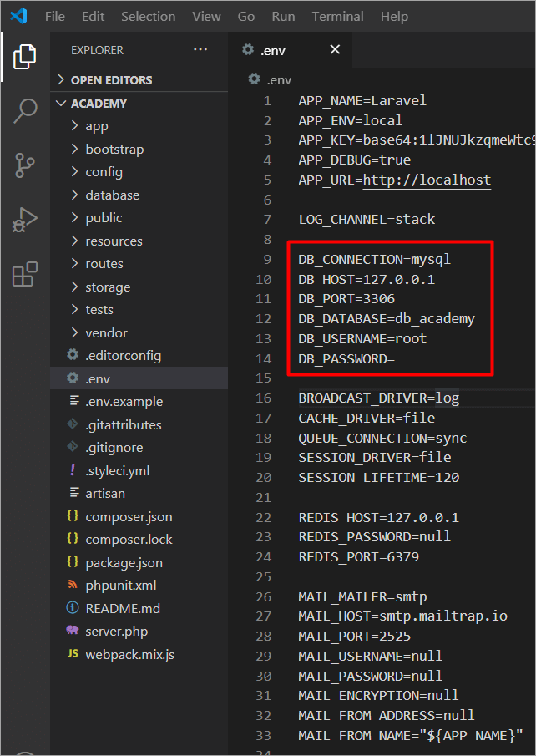The height and width of the screenshot is (756, 536).
Task: Open composer.json in the explorer
Action: pyautogui.click(x=139, y=516)
